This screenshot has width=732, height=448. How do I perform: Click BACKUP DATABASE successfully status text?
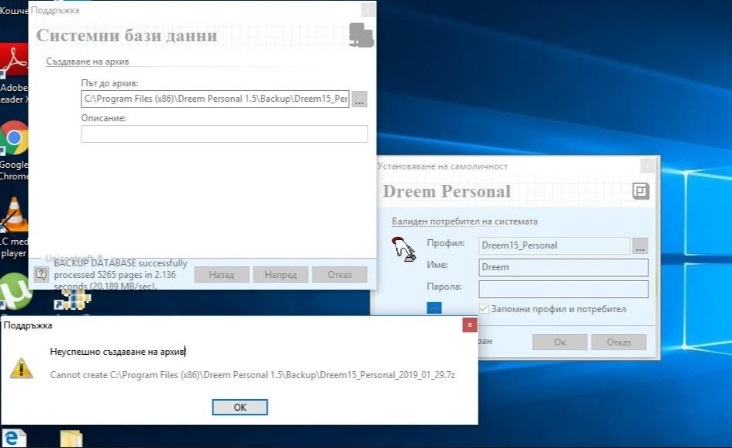(120, 275)
